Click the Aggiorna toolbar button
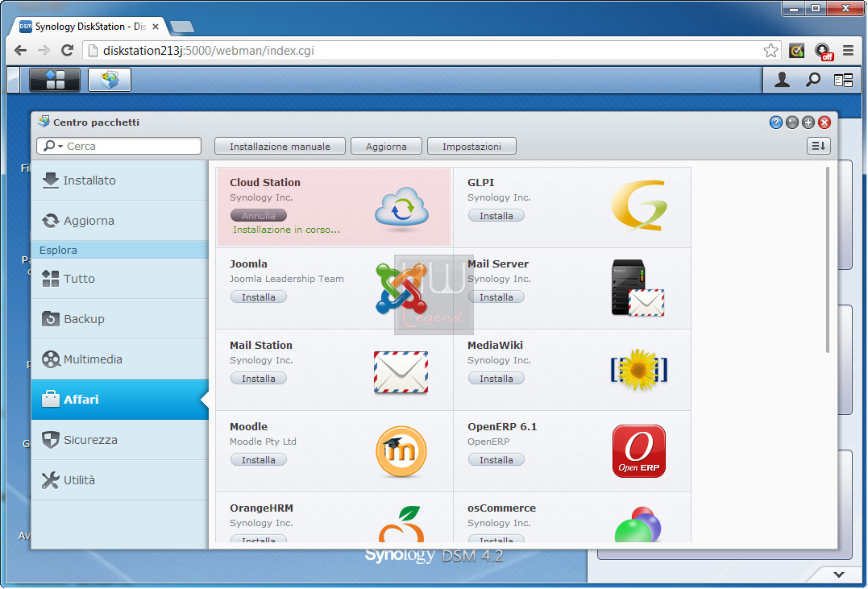 pos(386,146)
